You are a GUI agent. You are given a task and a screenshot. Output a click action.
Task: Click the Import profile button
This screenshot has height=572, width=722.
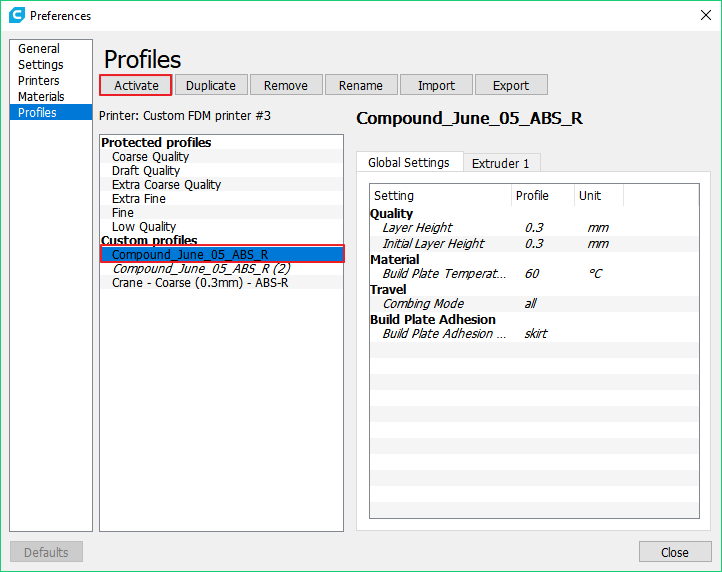[436, 86]
